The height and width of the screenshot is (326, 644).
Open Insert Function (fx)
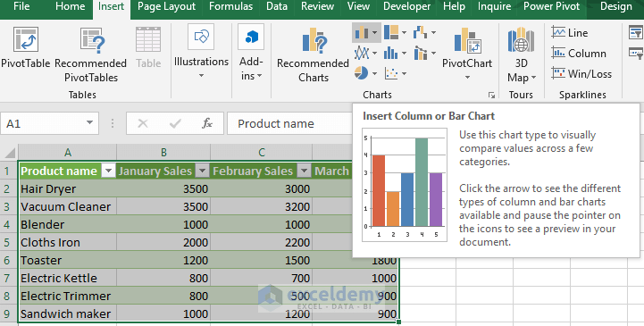point(207,123)
